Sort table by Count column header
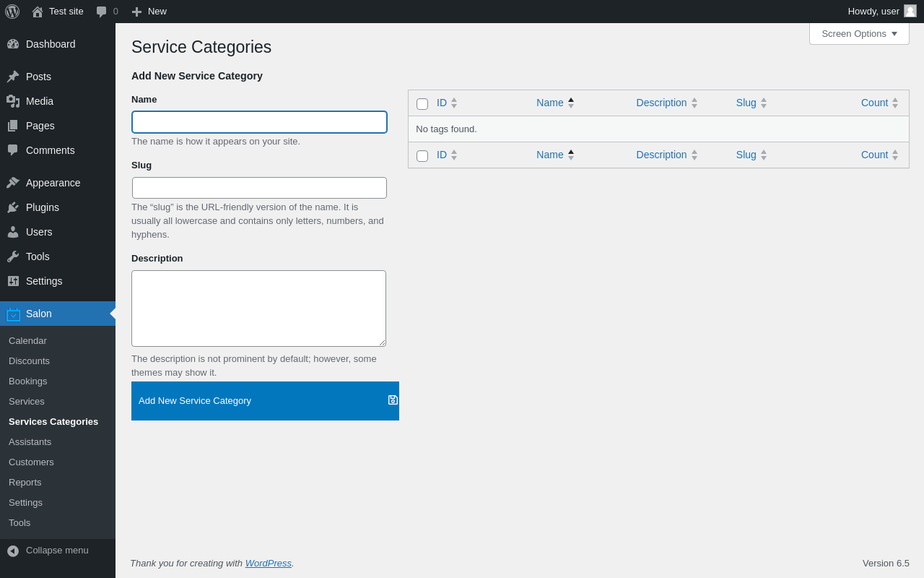The height and width of the screenshot is (578, 924). [x=874, y=103]
